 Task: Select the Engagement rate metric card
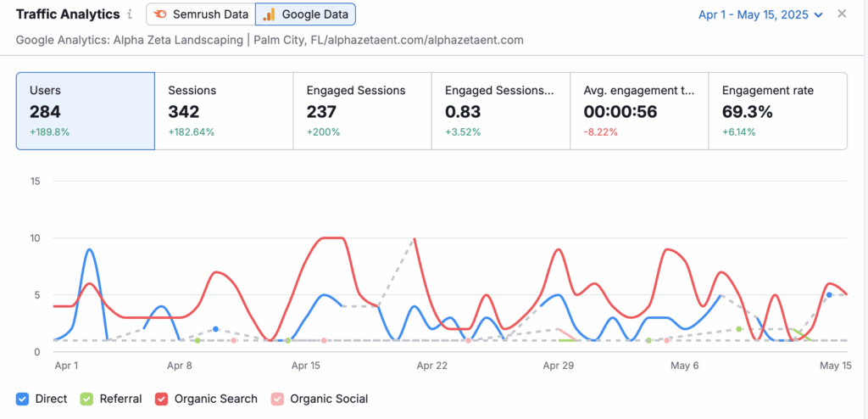(777, 111)
